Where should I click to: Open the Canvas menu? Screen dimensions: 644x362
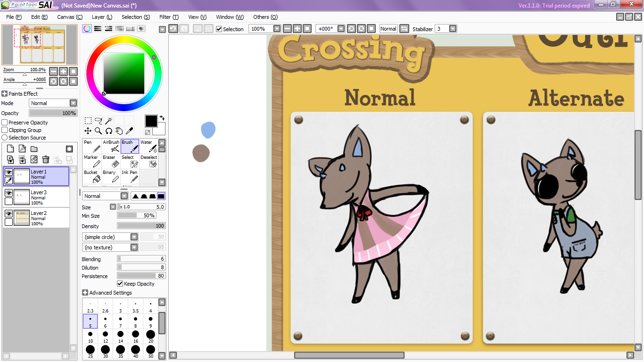(x=69, y=17)
